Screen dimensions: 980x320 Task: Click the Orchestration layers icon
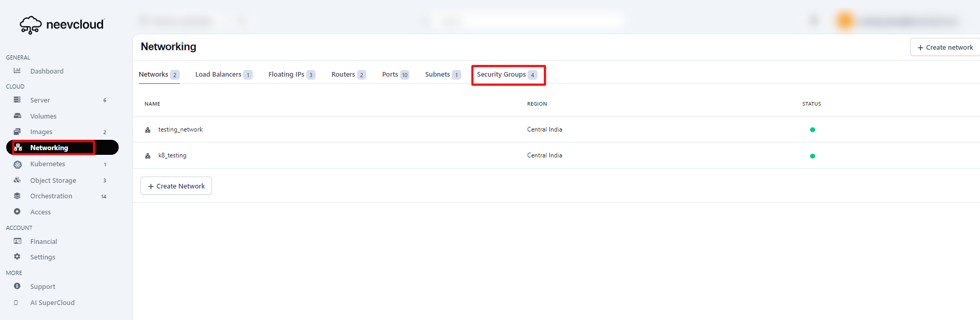tap(17, 196)
